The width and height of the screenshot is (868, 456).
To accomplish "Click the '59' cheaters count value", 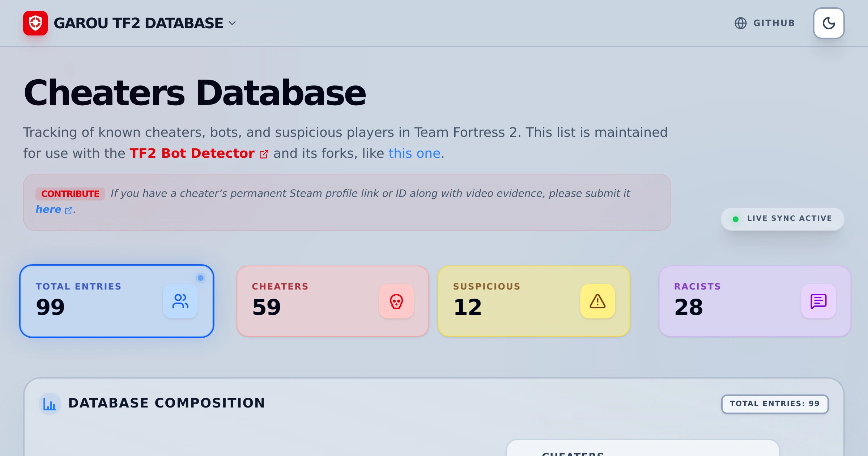I will (267, 307).
